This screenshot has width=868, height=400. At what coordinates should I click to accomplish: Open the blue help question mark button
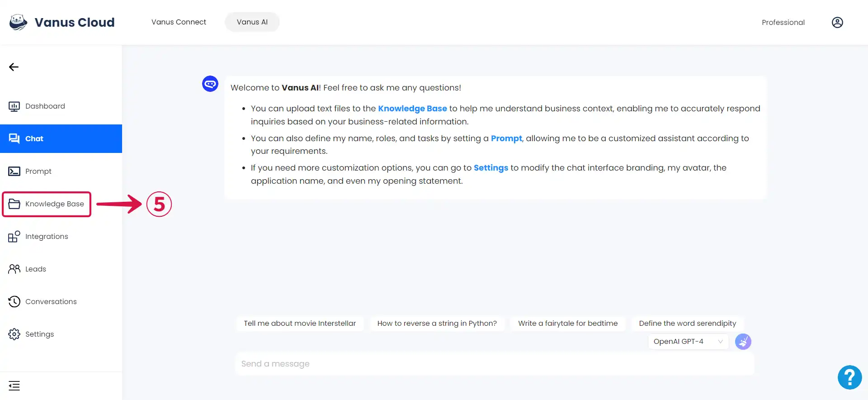click(x=849, y=377)
